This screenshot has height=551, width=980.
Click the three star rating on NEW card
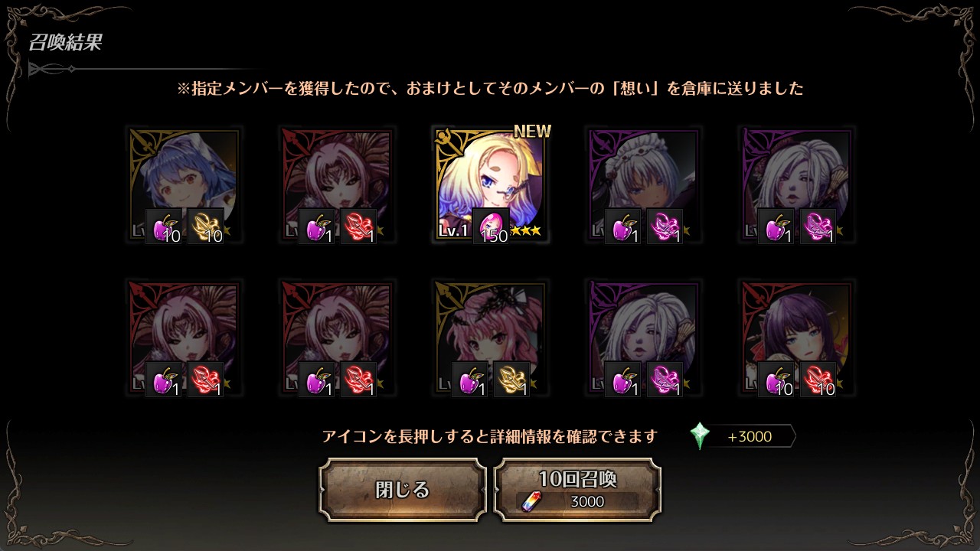pyautogui.click(x=527, y=230)
